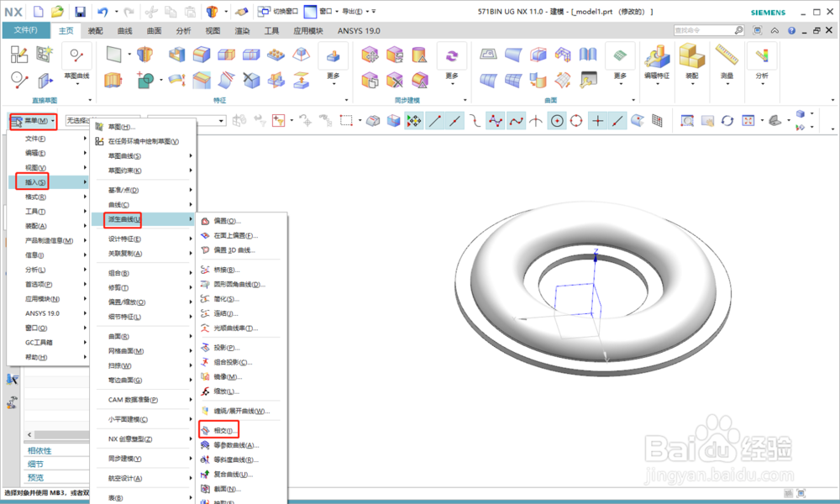Choose 等参数曲线(A)... command

coord(242,445)
